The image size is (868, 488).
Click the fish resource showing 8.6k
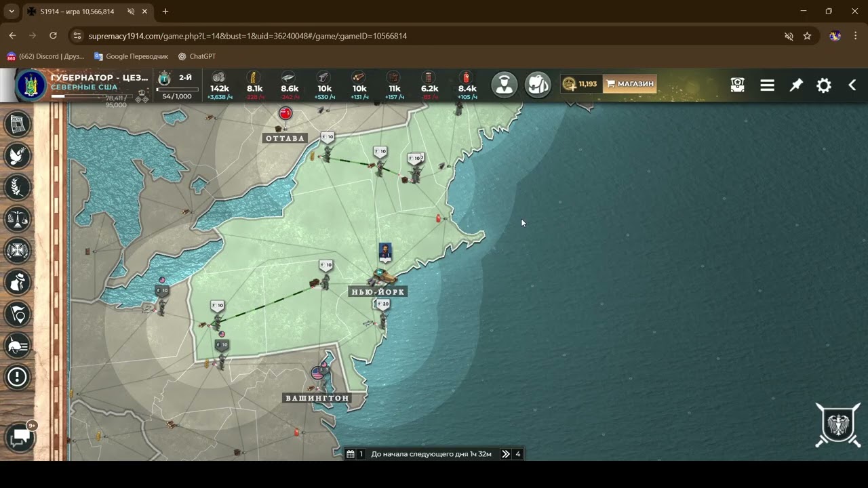(290, 85)
